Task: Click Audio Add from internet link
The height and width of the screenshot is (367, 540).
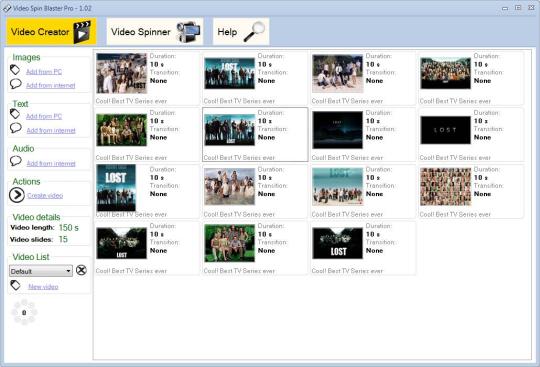Action: tap(51, 164)
